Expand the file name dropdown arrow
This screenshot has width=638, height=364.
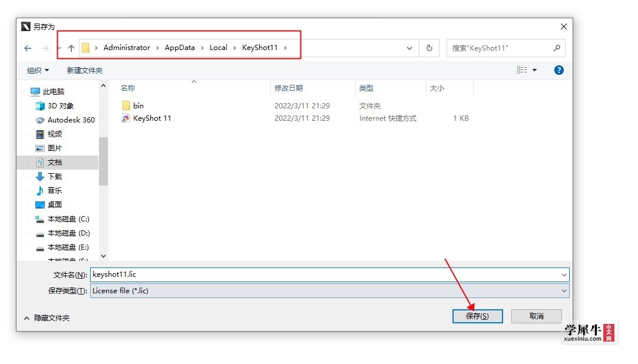(x=564, y=275)
